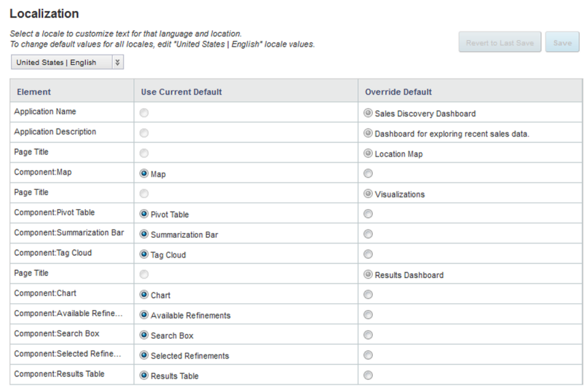
Task: Choose Override Default for Component:Results Table
Action: (x=369, y=375)
